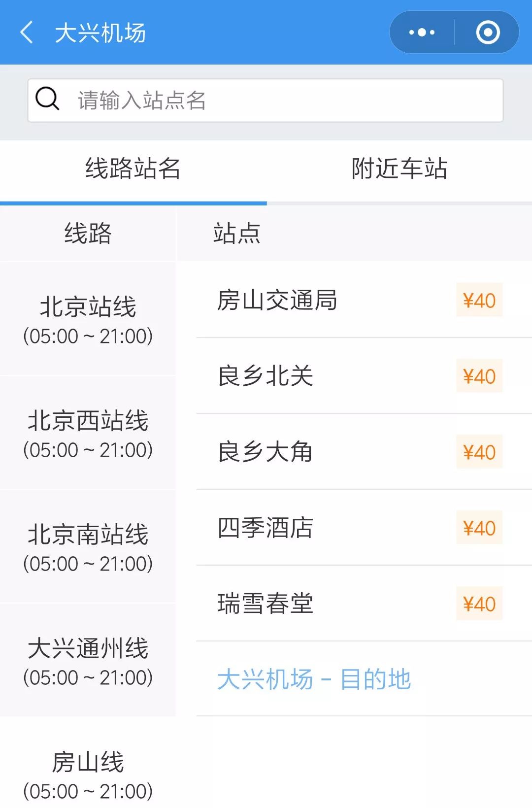Select the 北京西站线 route
The height and width of the screenshot is (808, 532).
[x=88, y=433]
